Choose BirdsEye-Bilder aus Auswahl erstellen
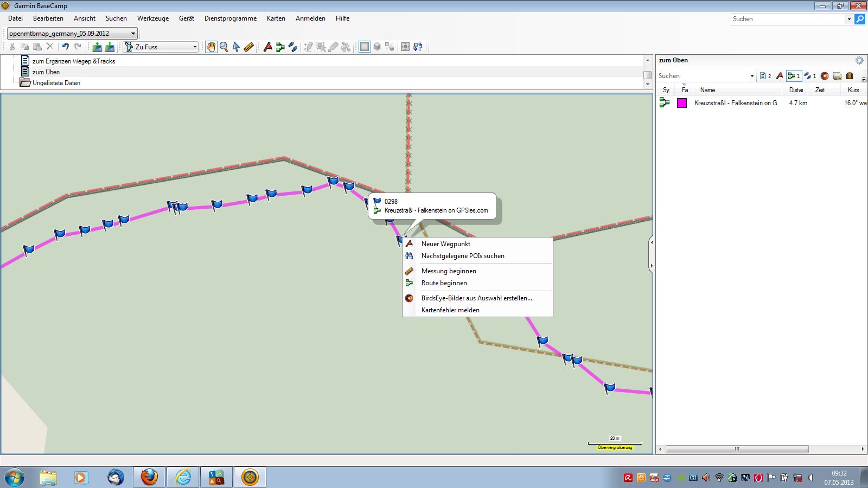 [477, 298]
